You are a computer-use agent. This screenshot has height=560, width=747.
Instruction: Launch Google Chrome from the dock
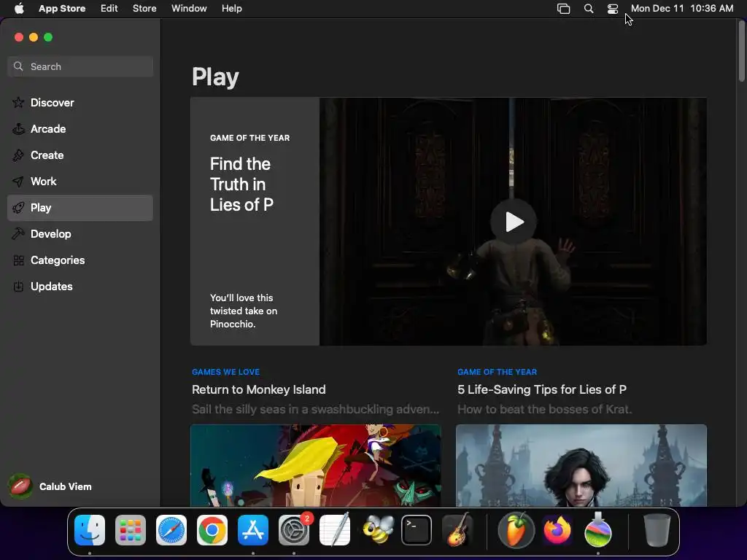tap(212, 530)
